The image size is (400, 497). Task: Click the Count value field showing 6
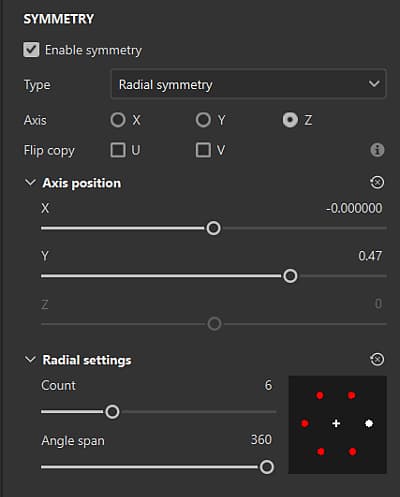point(268,385)
